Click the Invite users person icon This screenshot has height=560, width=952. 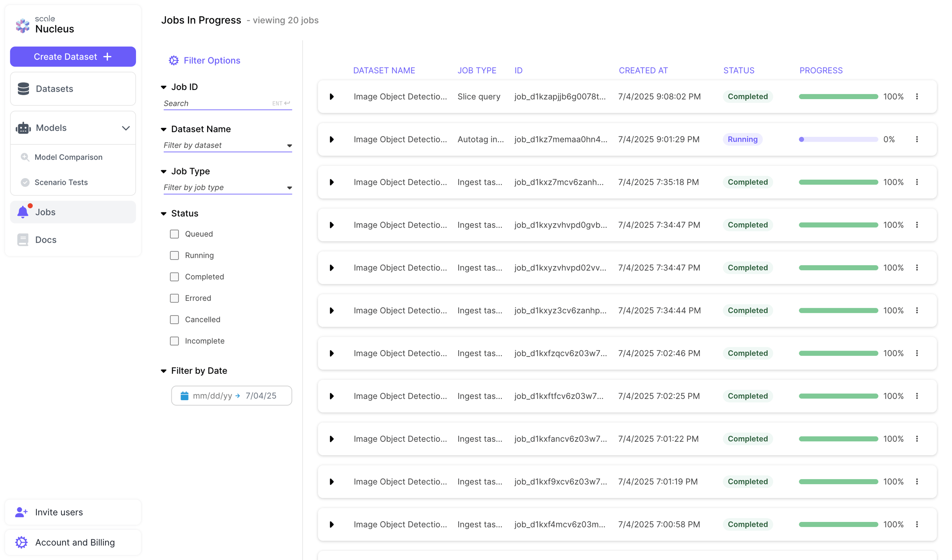click(21, 512)
